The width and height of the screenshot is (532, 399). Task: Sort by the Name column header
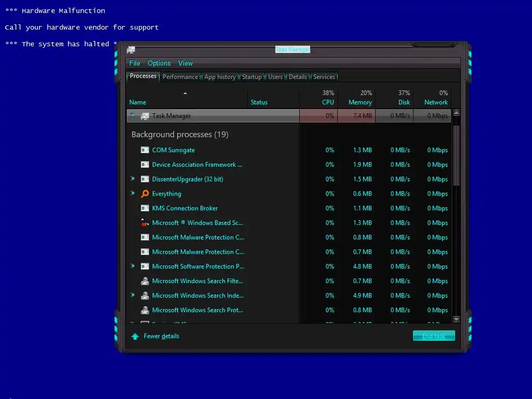pyautogui.click(x=187, y=98)
